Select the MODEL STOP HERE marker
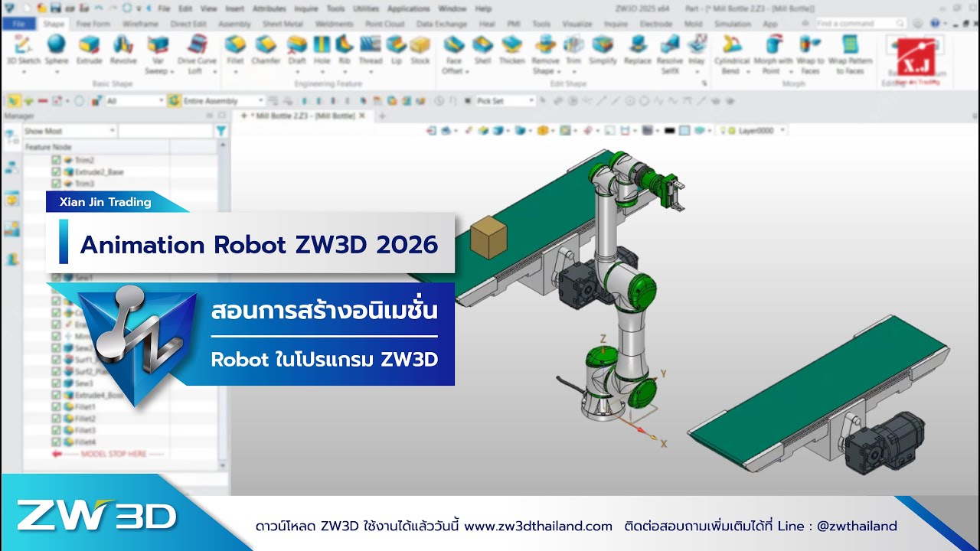Screen dimensions: 980x551 pos(107,454)
